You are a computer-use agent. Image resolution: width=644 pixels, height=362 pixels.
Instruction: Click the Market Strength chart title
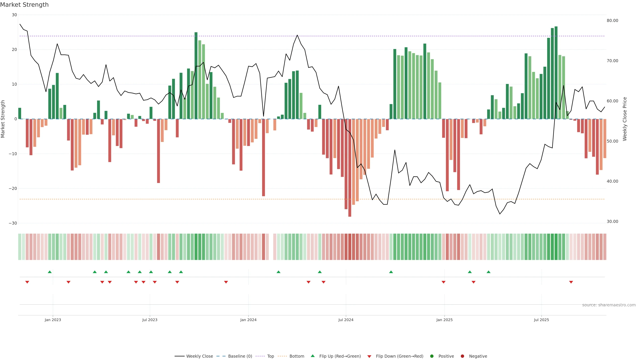24,5
